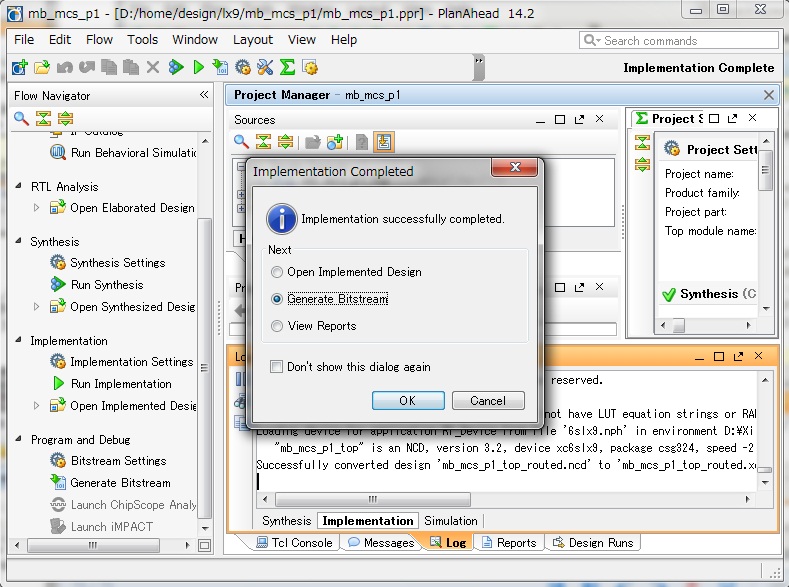Viewport: 789px width, 587px height.
Task: Click Cancel in Implementation Completed dialog
Action: tap(488, 400)
